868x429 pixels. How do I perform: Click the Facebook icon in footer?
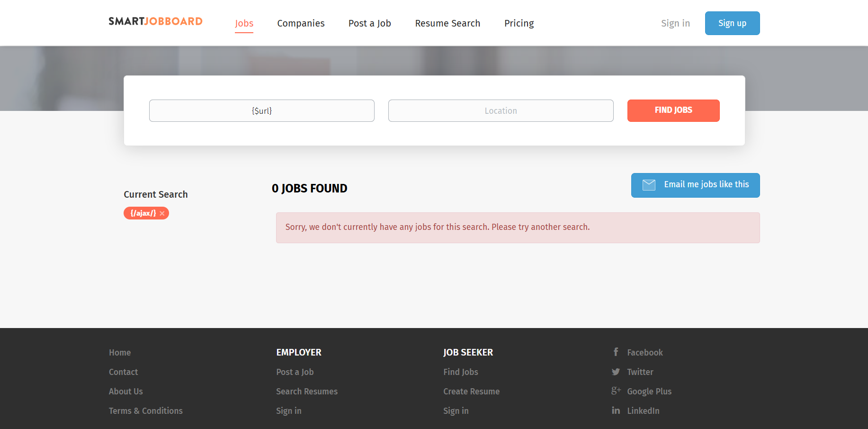pos(616,352)
